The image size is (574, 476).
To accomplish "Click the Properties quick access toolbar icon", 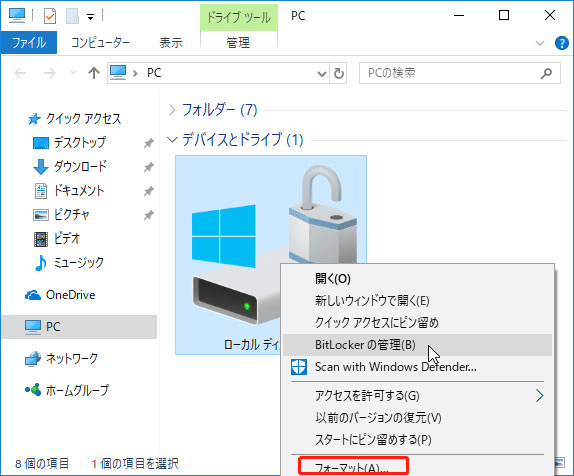I will (49, 16).
